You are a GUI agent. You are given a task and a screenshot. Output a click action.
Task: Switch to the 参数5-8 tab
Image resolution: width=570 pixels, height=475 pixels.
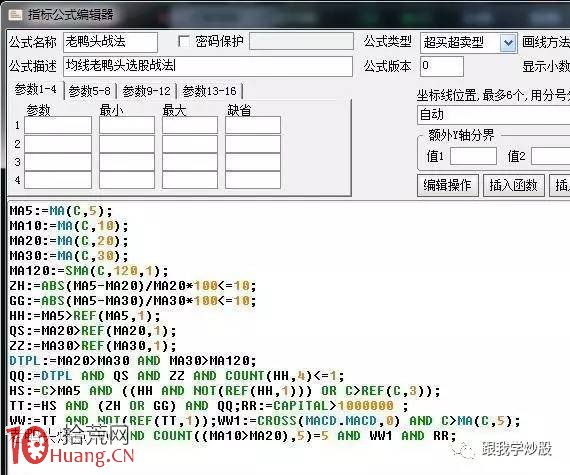(89, 91)
